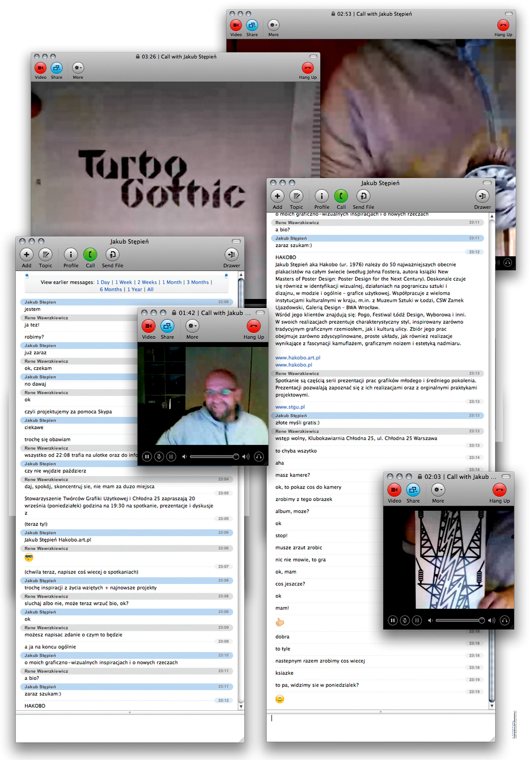
Task: Open the More dropdown in the 03:26 call
Action: click(x=78, y=68)
